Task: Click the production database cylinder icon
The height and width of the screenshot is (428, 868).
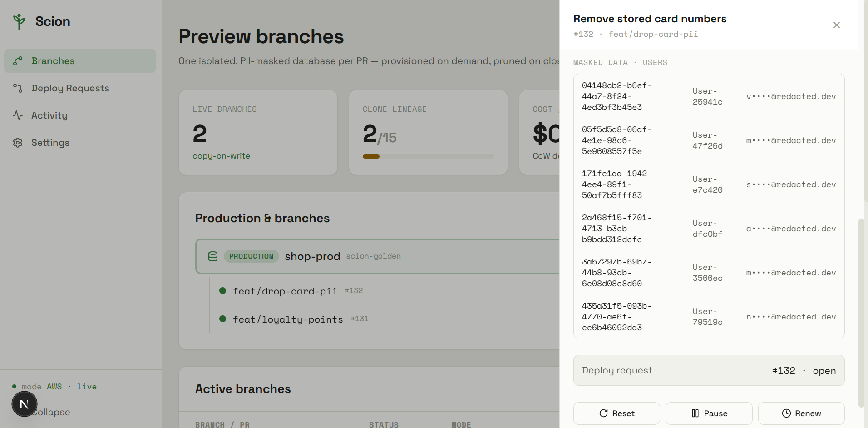Action: (x=212, y=256)
